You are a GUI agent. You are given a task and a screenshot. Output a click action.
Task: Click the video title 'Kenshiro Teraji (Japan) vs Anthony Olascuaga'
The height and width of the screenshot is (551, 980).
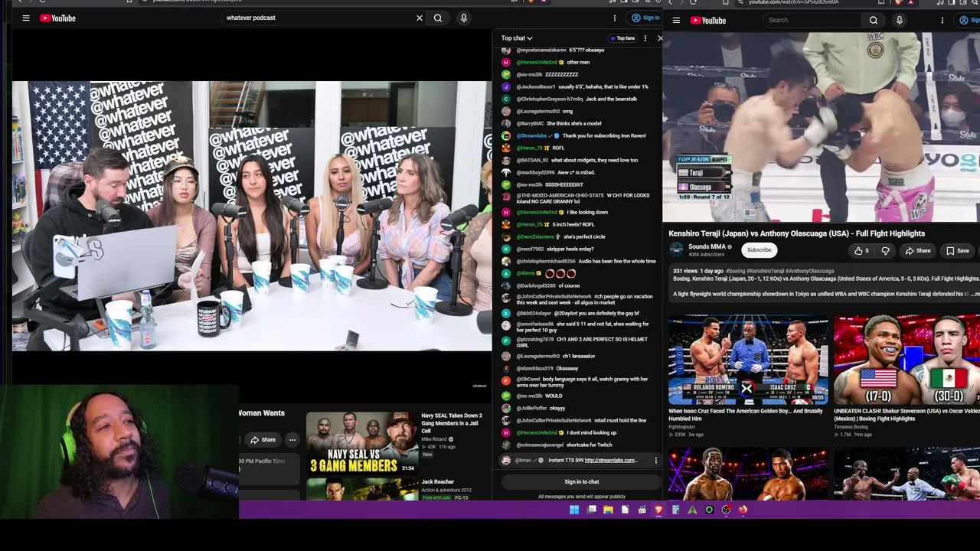pyautogui.click(x=796, y=233)
